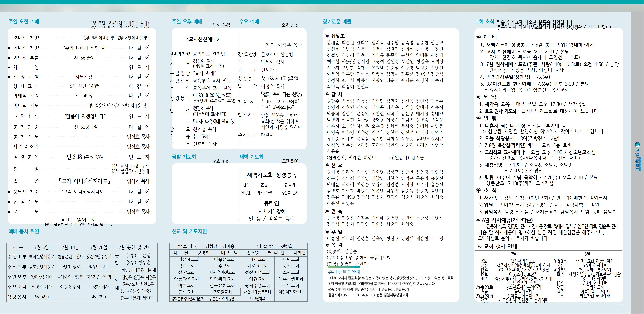
Task: Click '맥추감사주일(성찬식)' news item
Action: point(508,77)
